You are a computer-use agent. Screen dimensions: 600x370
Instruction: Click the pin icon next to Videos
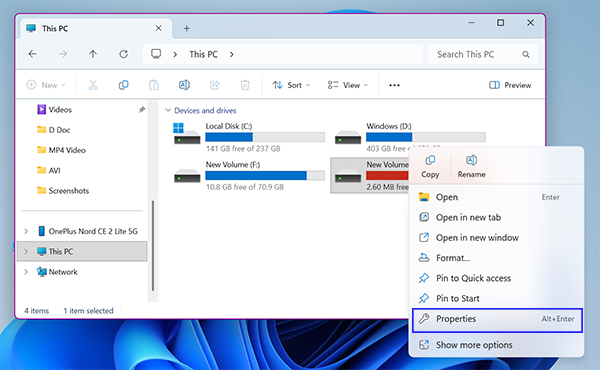pos(142,110)
